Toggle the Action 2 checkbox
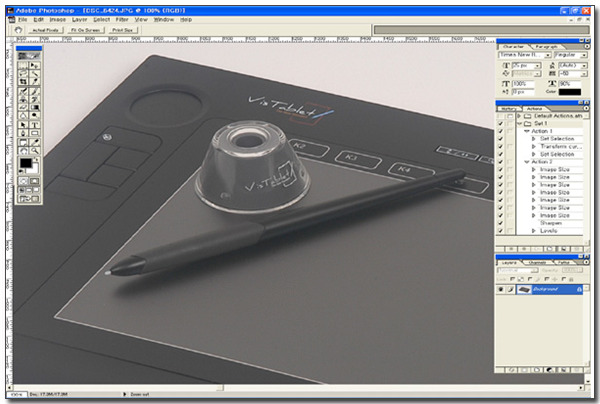This screenshot has width=600, height=404. coord(500,162)
